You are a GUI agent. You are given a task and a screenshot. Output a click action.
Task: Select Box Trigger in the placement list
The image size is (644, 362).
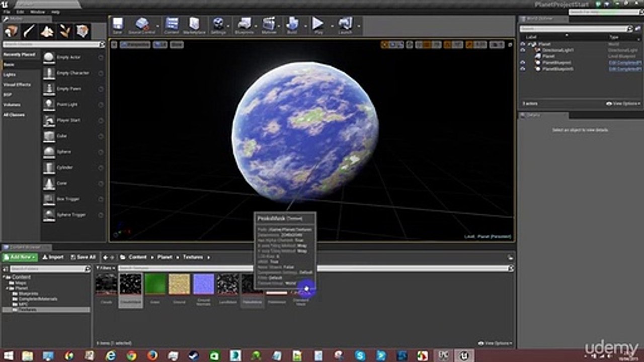click(73, 199)
